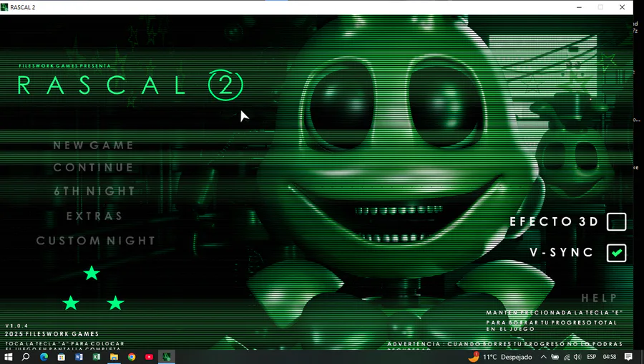Click the RASCAL 2 taskbar icon
The image size is (644, 364).
click(167, 357)
